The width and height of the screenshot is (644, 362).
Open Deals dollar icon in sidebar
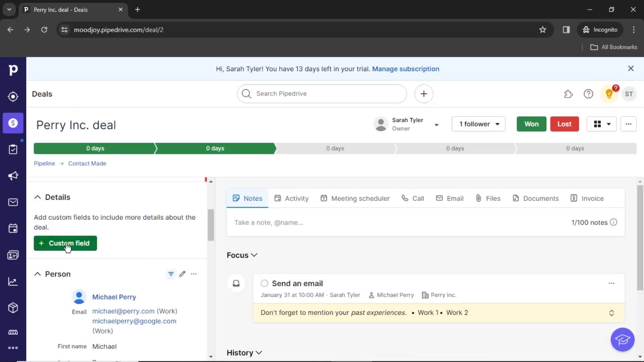point(13,123)
